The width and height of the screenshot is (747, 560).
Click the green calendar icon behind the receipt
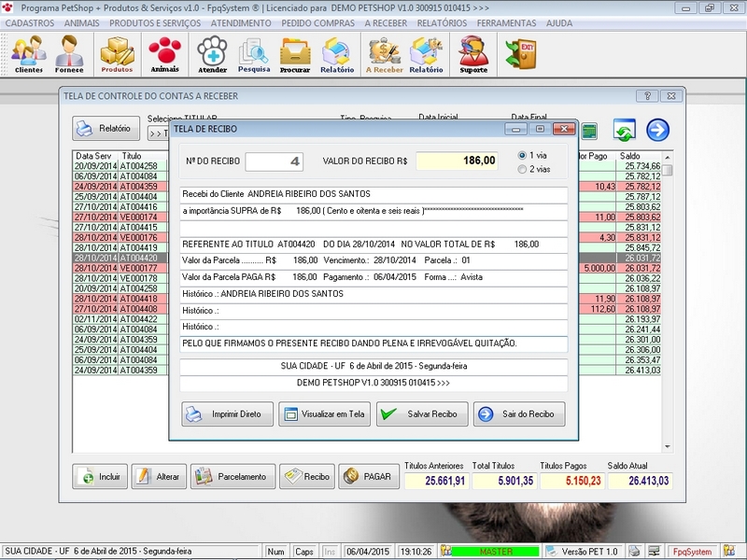point(589,131)
